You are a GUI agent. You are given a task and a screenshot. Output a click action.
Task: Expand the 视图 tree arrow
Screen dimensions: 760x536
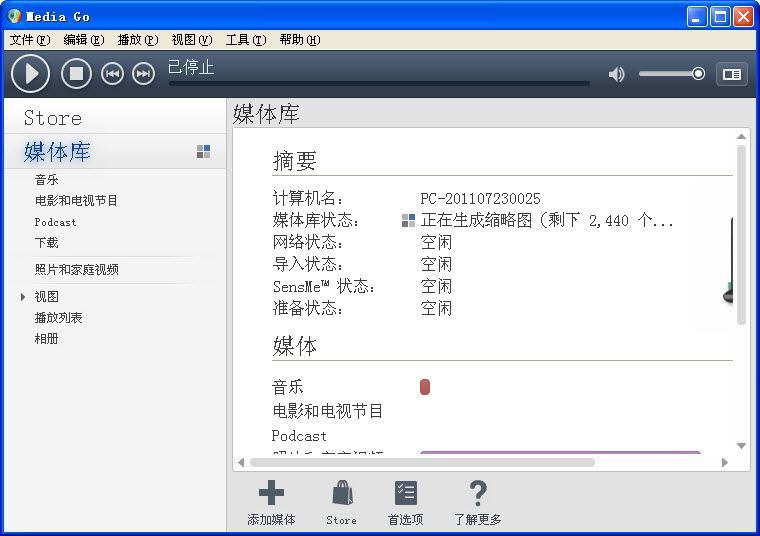pyautogui.click(x=23, y=297)
